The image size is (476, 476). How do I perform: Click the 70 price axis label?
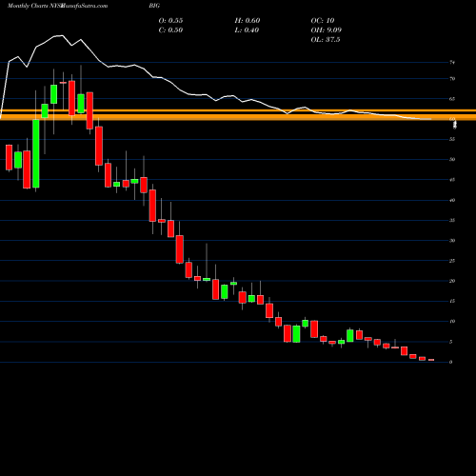(452, 79)
